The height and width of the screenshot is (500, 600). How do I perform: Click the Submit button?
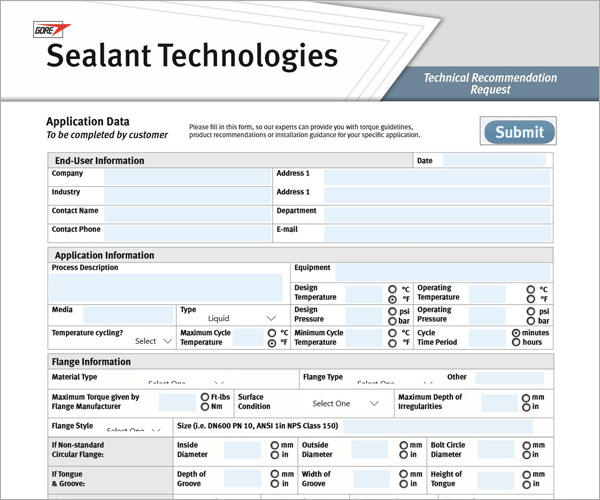click(519, 132)
